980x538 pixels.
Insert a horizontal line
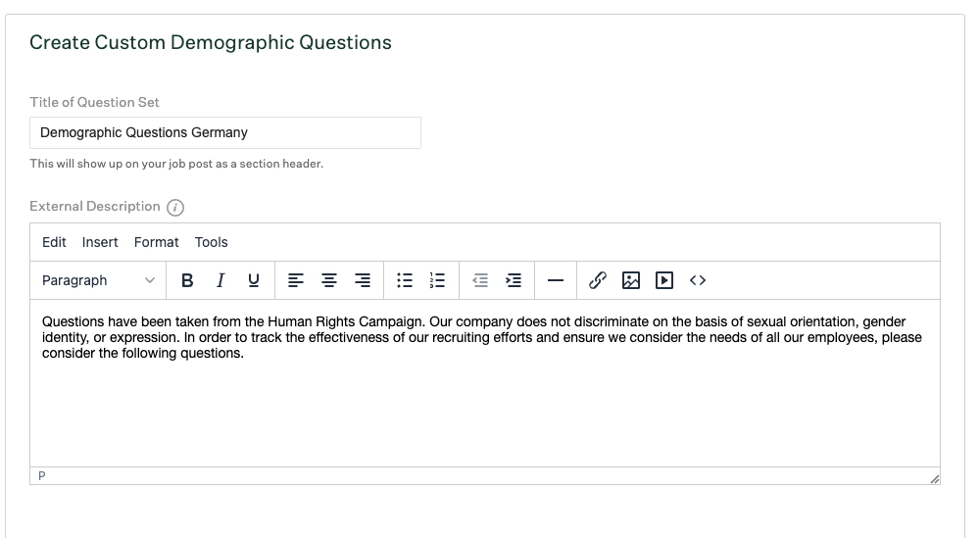(x=556, y=280)
